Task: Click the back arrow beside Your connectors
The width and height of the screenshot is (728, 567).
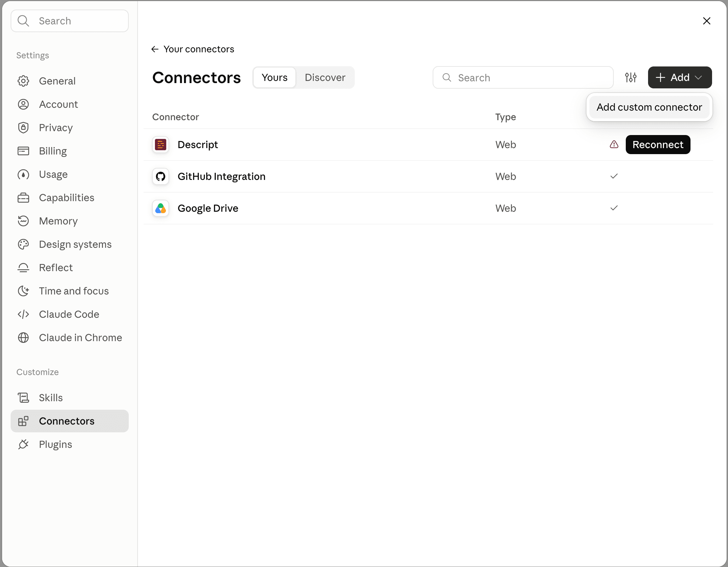Action: 155,49
